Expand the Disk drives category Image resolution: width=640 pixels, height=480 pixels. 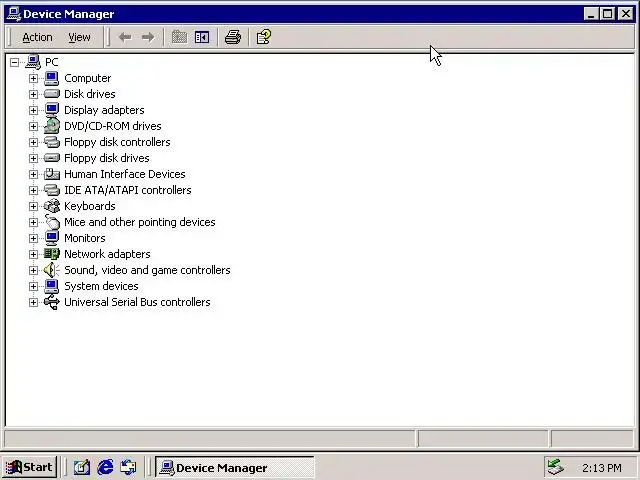click(x=33, y=94)
